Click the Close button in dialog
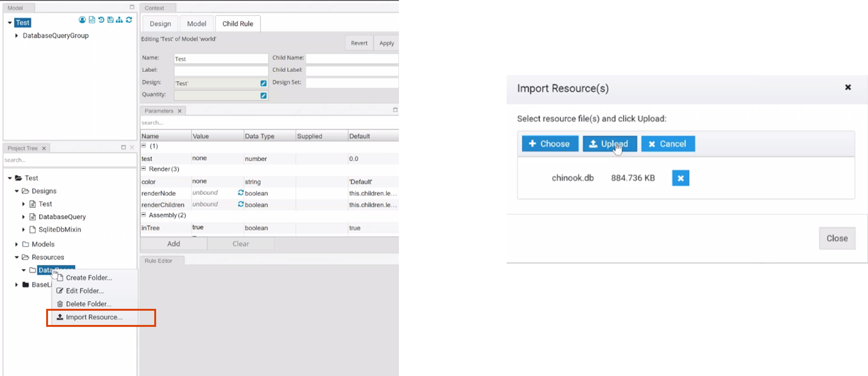The width and height of the screenshot is (868, 376). [837, 238]
